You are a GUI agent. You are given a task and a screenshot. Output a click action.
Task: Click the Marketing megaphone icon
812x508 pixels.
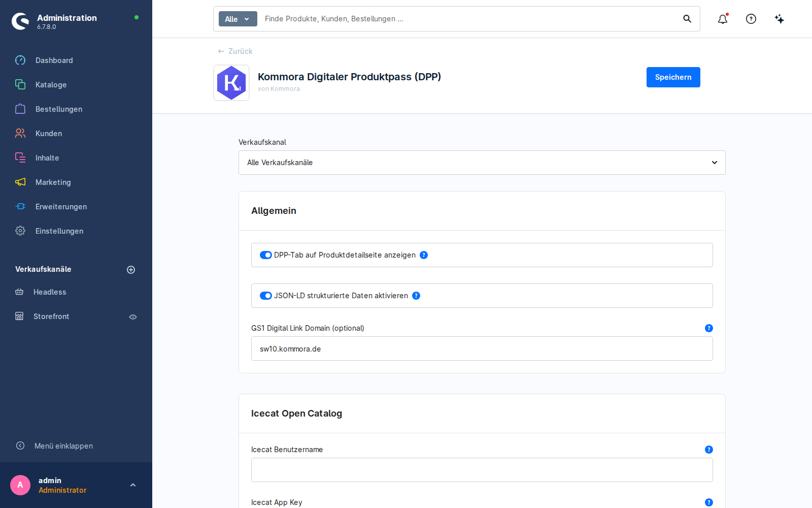coord(20,182)
